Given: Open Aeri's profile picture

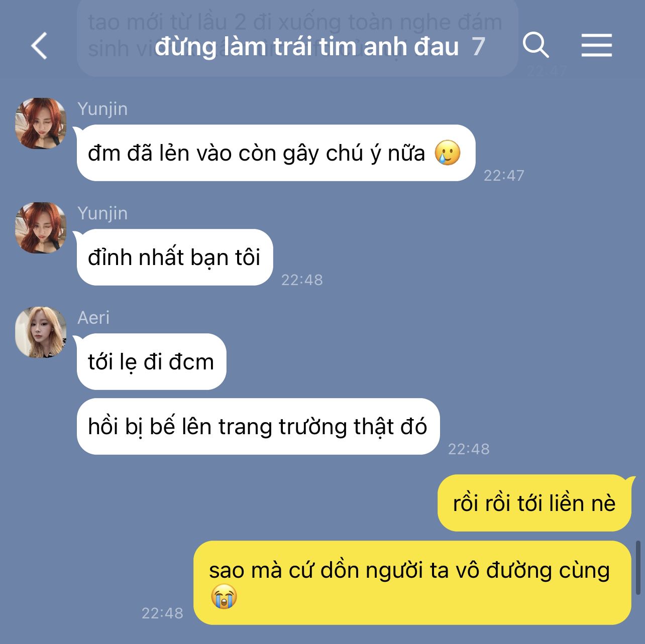Looking at the screenshot, I should coord(41,332).
